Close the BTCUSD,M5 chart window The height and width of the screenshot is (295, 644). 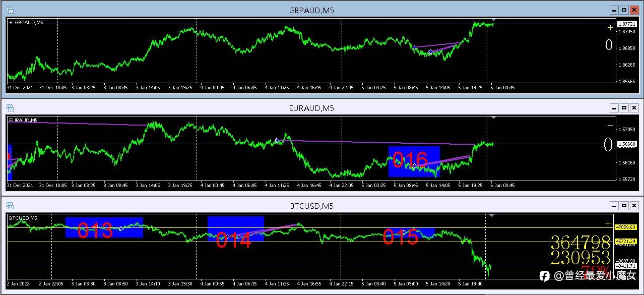[634, 205]
